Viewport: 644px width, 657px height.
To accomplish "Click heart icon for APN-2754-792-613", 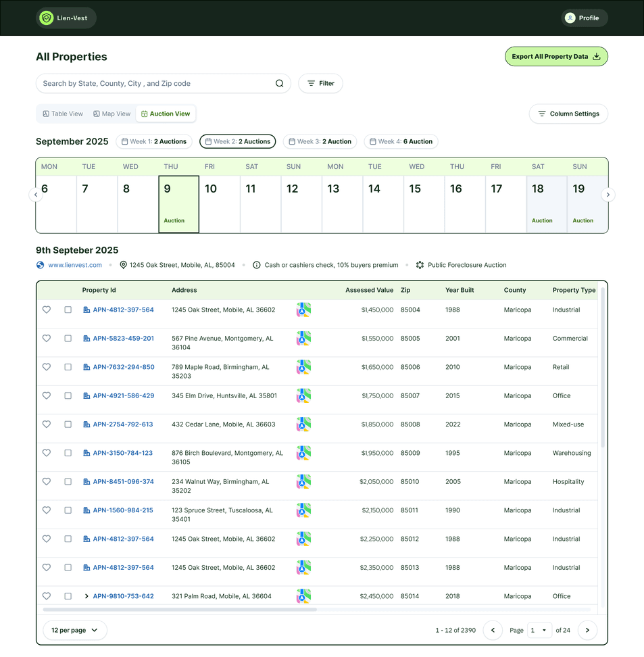I will 47,424.
